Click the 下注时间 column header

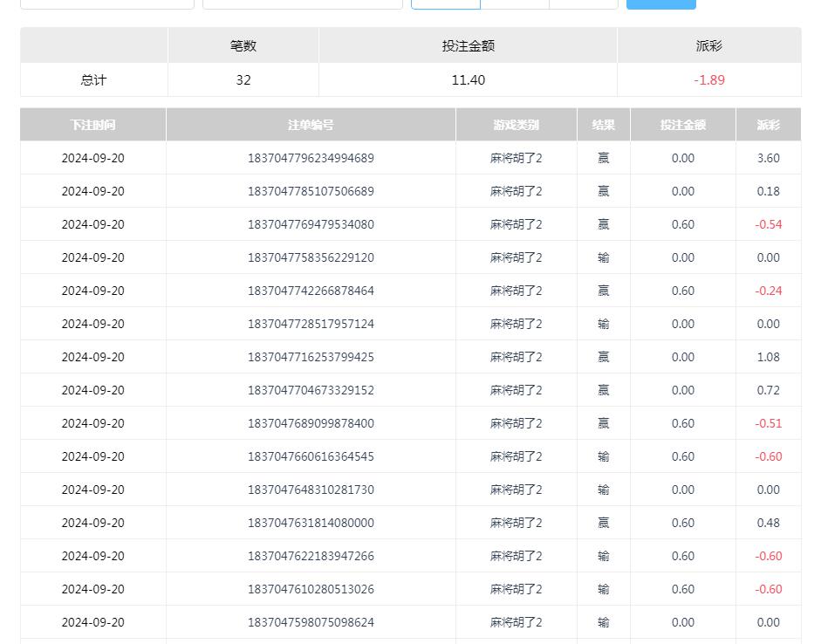click(93, 125)
